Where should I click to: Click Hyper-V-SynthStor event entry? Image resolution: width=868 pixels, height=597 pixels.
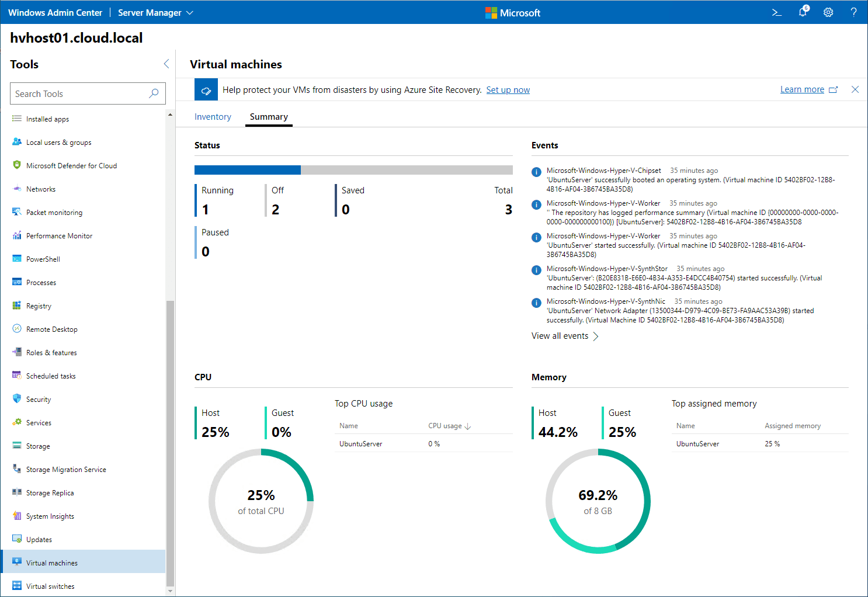pyautogui.click(x=689, y=278)
